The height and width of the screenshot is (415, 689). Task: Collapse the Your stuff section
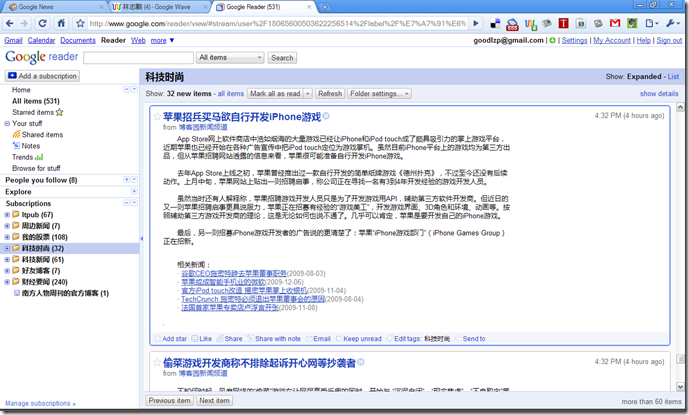[x=7, y=124]
